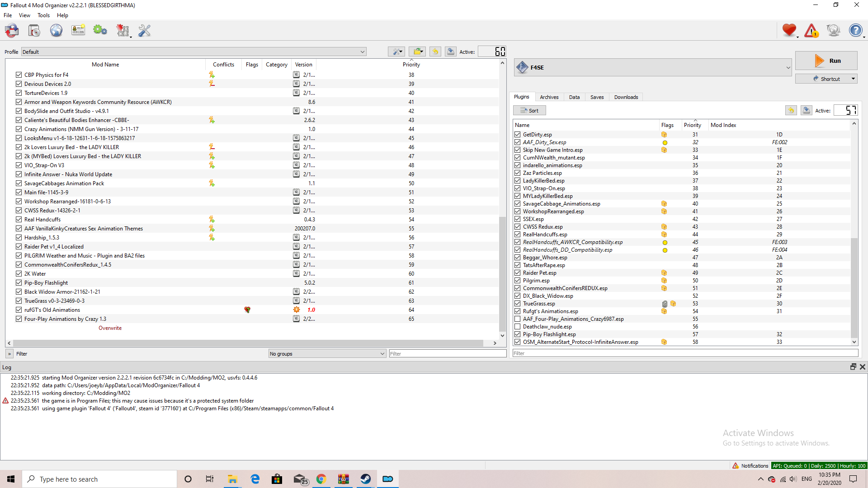
Task: Open the Tools plugins puzzle icon
Action: (x=123, y=31)
